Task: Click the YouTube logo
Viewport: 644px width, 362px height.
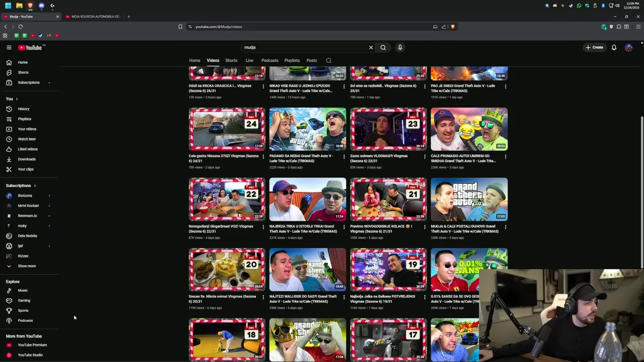Action: (x=30, y=47)
